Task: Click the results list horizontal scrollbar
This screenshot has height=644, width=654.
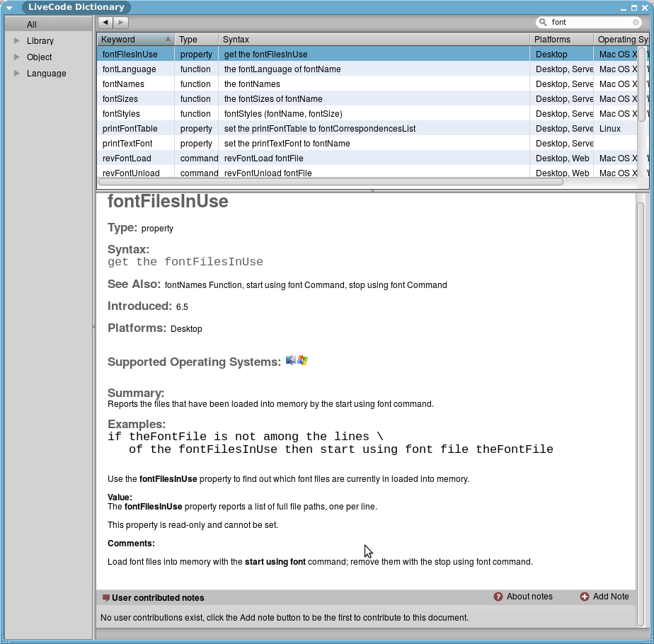Action: click(331, 182)
